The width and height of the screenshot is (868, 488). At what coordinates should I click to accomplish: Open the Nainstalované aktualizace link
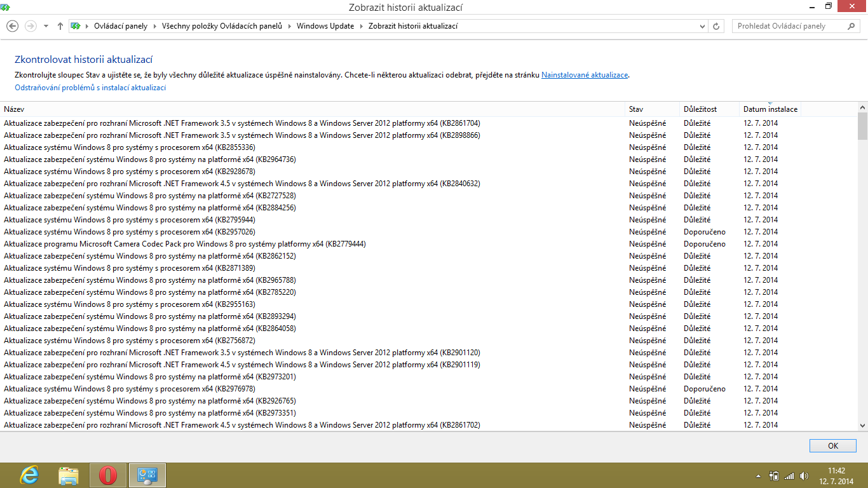(x=585, y=75)
